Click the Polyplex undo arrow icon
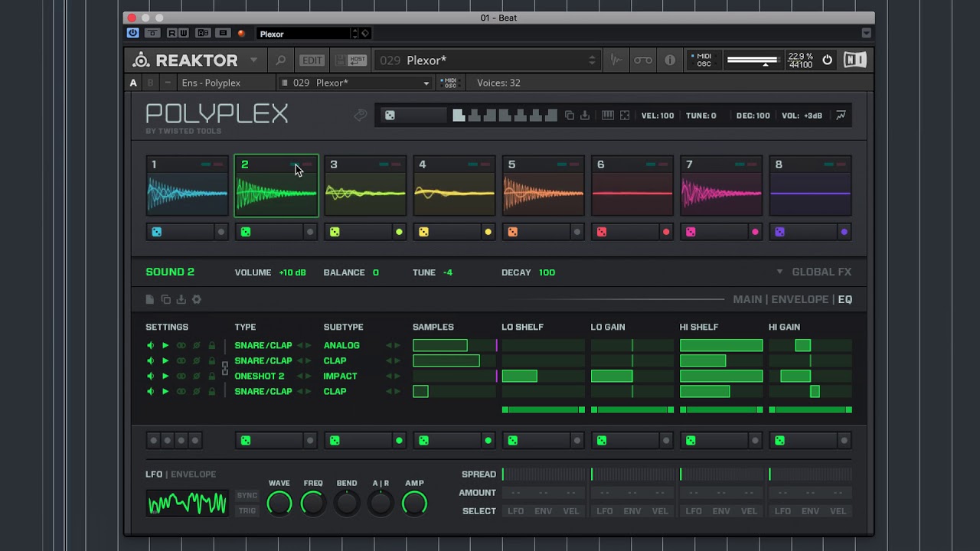Screen dimensions: 980x551 pos(360,116)
